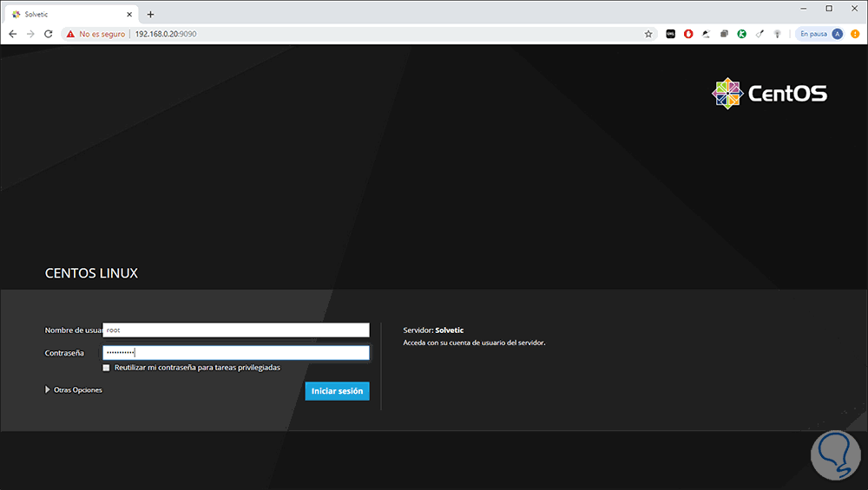Image resolution: width=868 pixels, height=490 pixels.
Task: Open the green K extension icon
Action: coord(741,34)
